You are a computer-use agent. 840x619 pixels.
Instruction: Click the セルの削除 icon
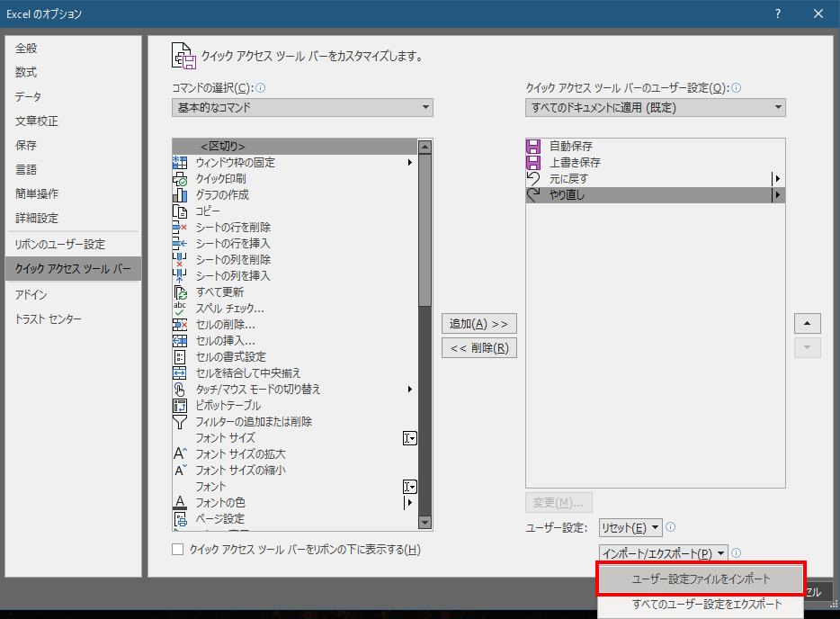point(180,324)
